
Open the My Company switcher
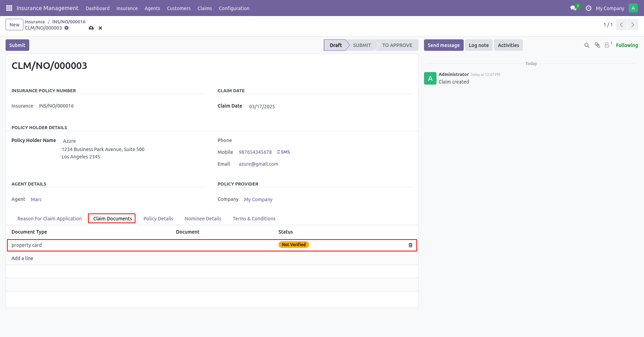tap(610, 8)
